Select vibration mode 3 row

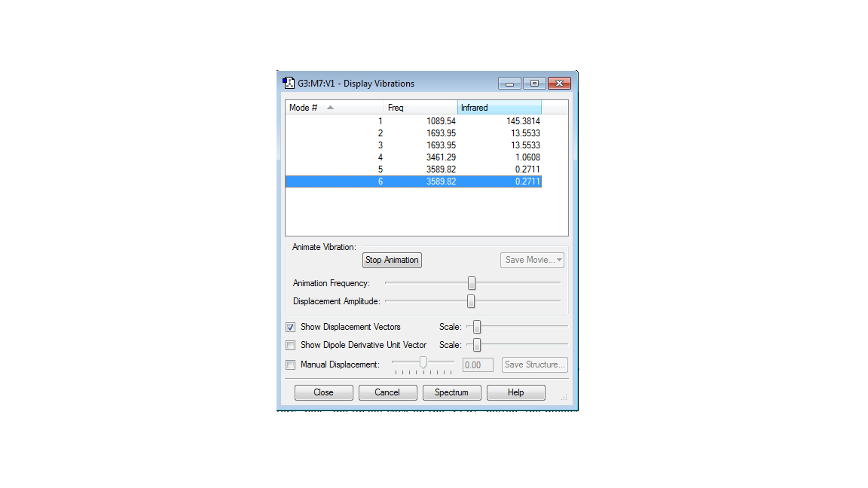414,145
